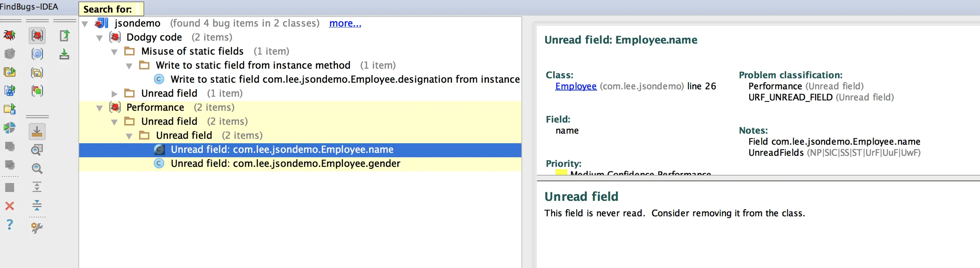The image size is (980, 268).
Task: Analyze project files with FindBugs
Action: (x=10, y=109)
